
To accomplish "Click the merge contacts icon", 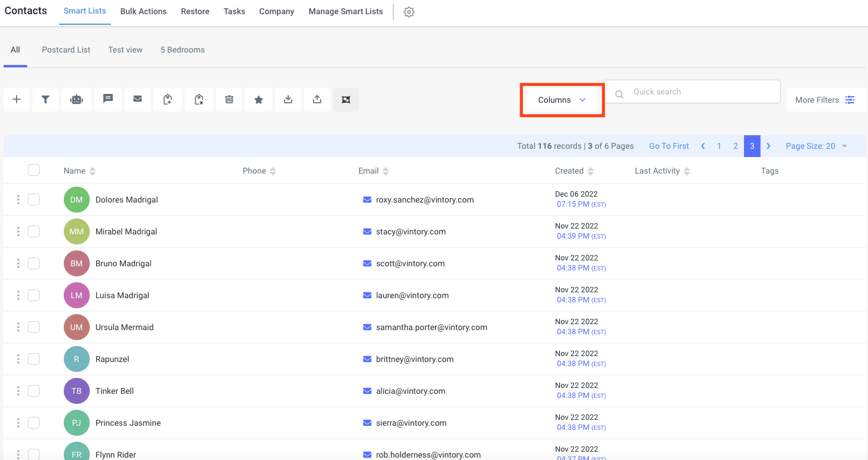I will pos(346,100).
